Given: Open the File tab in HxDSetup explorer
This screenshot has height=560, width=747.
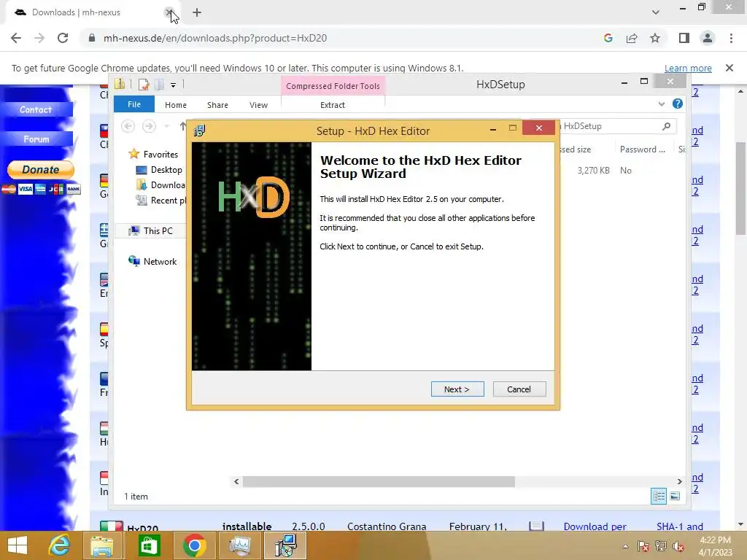Looking at the screenshot, I should (134, 104).
